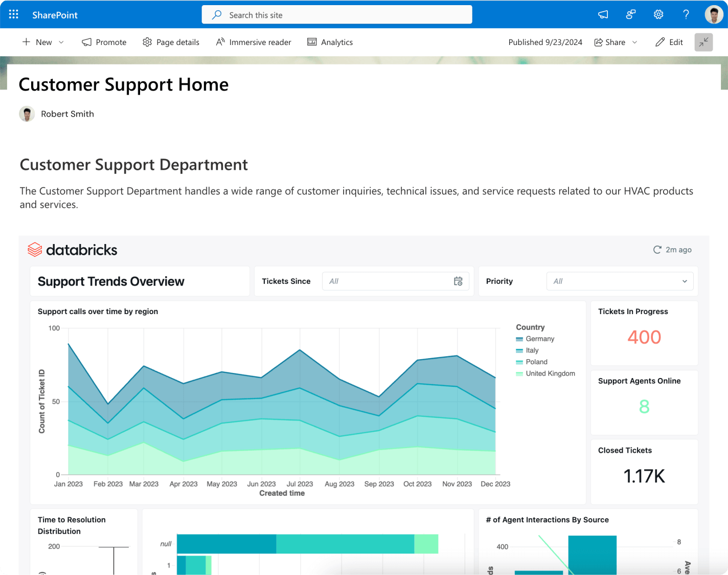Open the SharePoint app launcher grid
This screenshot has width=728, height=575.
14,14
